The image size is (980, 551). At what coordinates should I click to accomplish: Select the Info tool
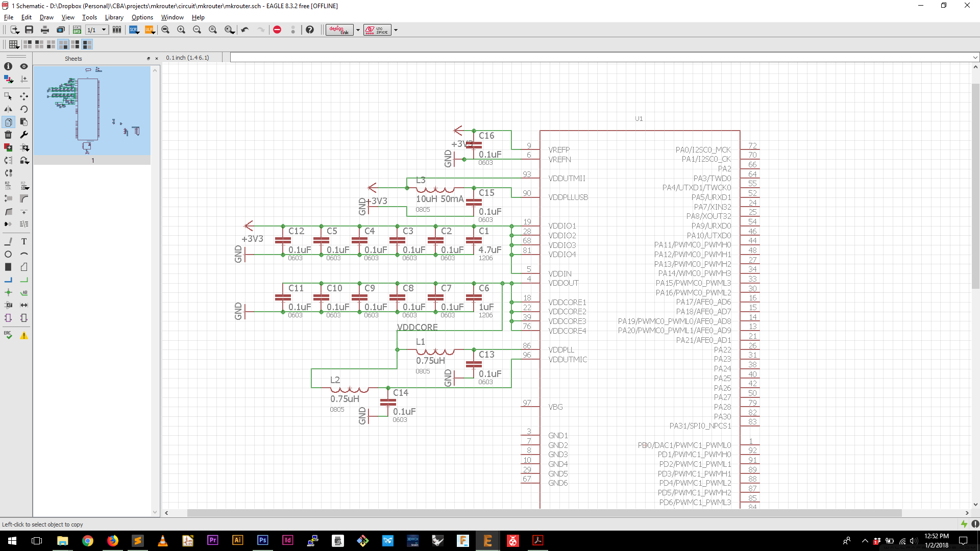coord(8,66)
